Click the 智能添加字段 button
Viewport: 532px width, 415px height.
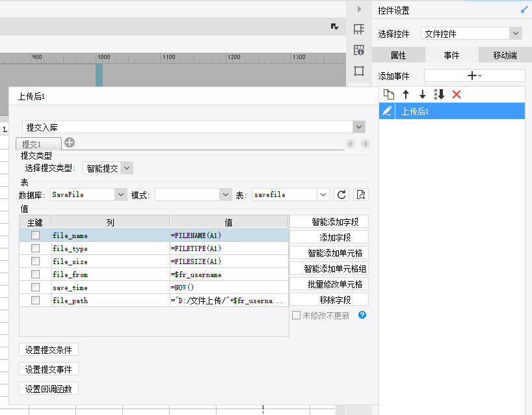(x=329, y=222)
